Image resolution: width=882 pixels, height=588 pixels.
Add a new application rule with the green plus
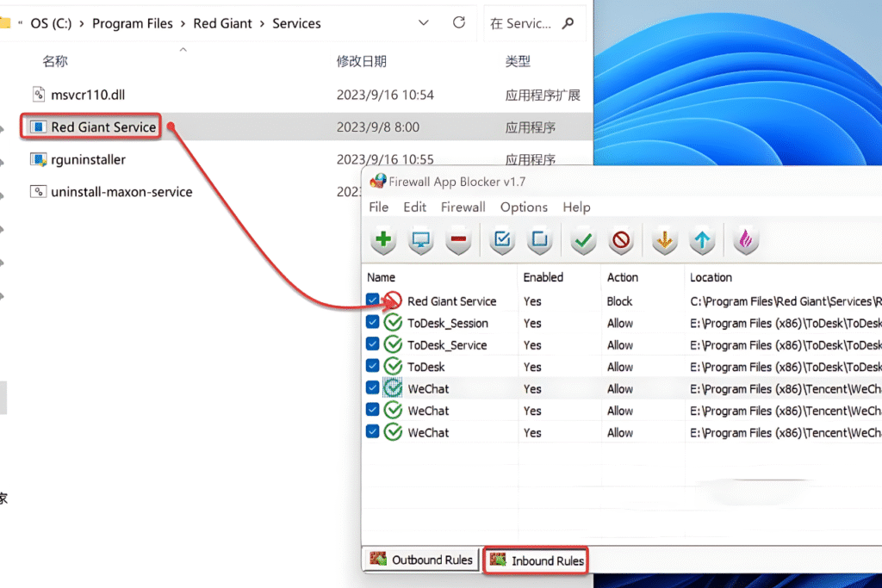[x=382, y=240]
